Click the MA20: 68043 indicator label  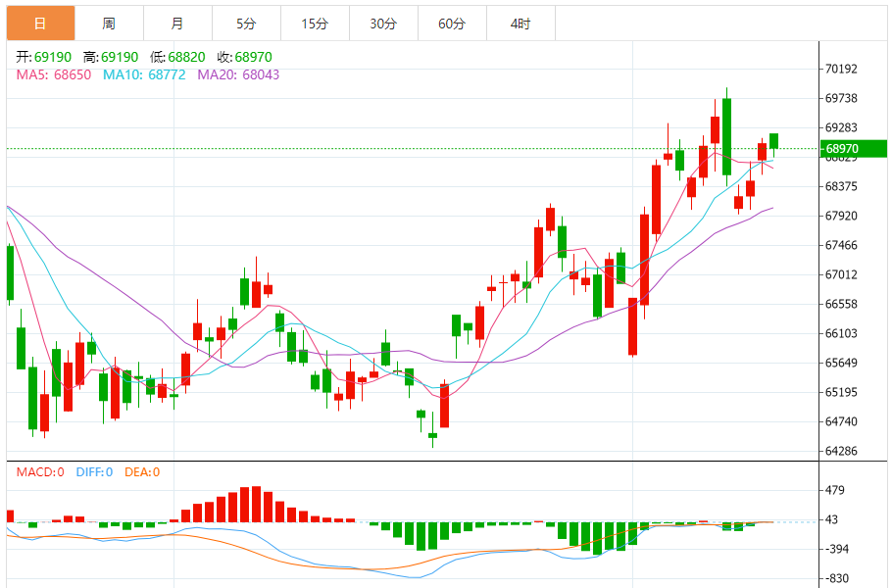tap(238, 74)
